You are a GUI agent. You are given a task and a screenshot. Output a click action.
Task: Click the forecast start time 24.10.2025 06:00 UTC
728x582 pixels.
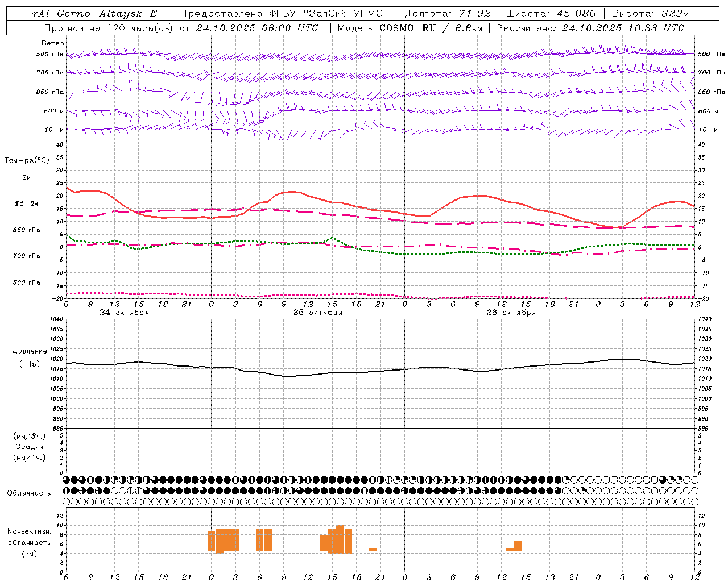tap(257, 28)
